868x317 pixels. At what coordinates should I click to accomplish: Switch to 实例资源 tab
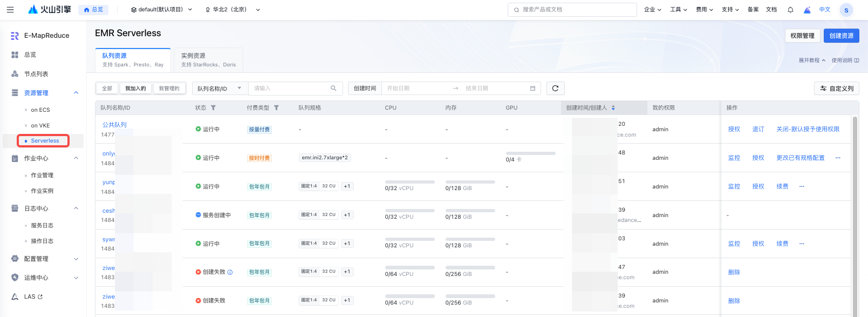click(208, 60)
